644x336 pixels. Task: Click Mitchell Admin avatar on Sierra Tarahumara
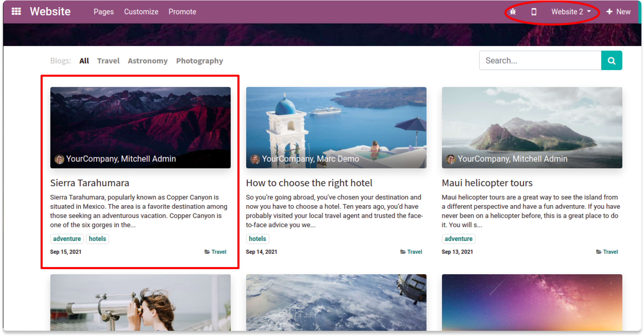pos(59,159)
